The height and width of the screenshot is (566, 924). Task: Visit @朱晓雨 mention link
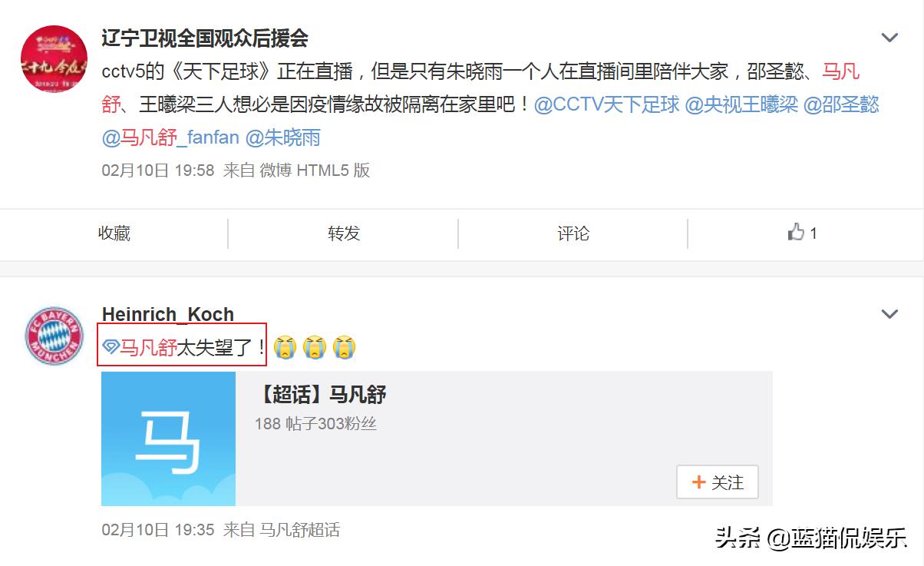coord(282,138)
